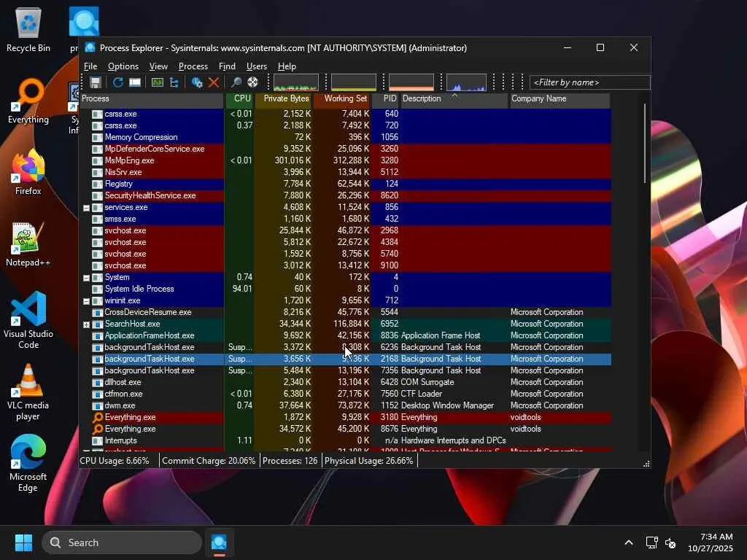Collapse the System tree node
Viewport: 747px width, 560px height.
[86, 278]
